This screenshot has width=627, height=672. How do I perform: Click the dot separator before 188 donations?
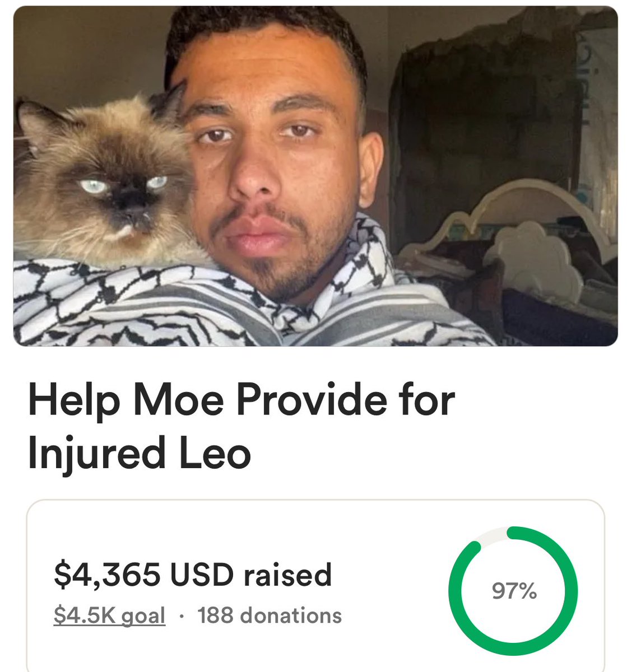[x=182, y=616]
